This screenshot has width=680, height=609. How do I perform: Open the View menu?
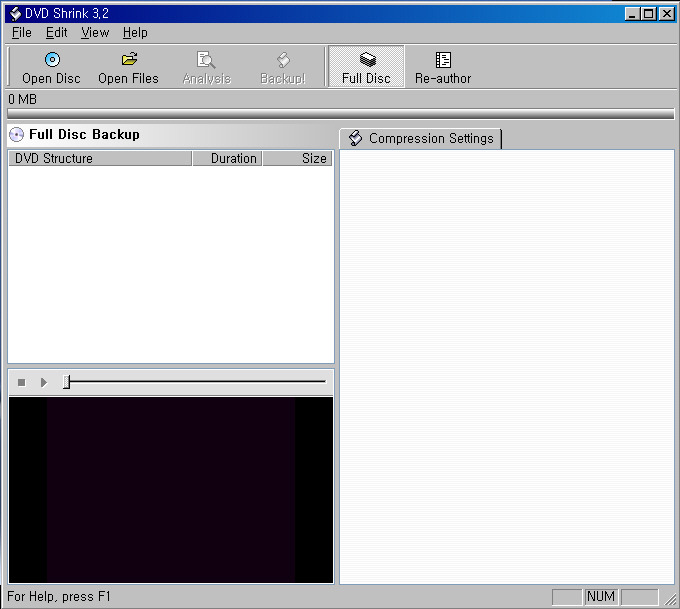click(95, 33)
